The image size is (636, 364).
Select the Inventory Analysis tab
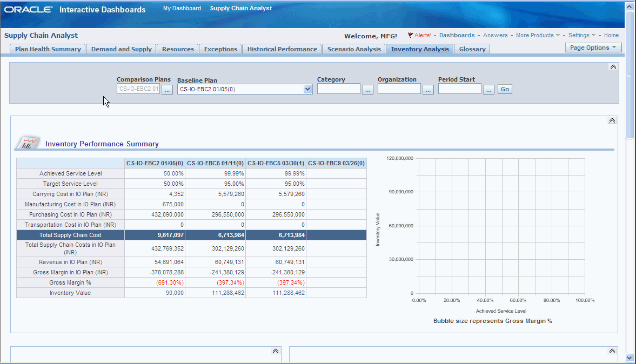(420, 49)
